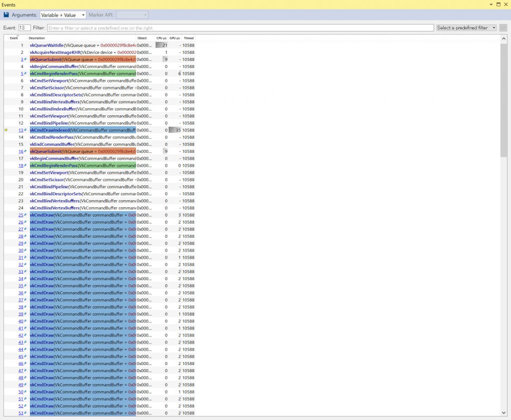Select the vkBeginCommandBuffer row, event 4
This screenshot has height=420, width=511.
click(x=99, y=66)
